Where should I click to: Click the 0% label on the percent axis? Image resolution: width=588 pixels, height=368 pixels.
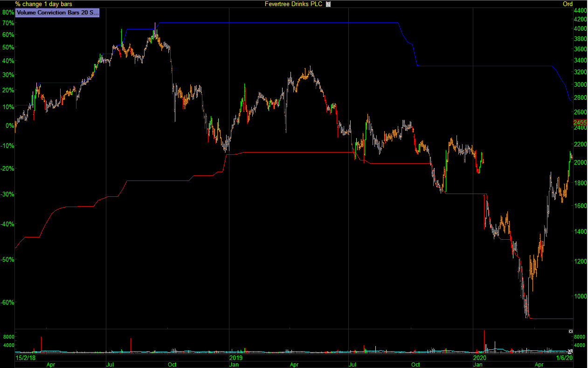[10, 125]
